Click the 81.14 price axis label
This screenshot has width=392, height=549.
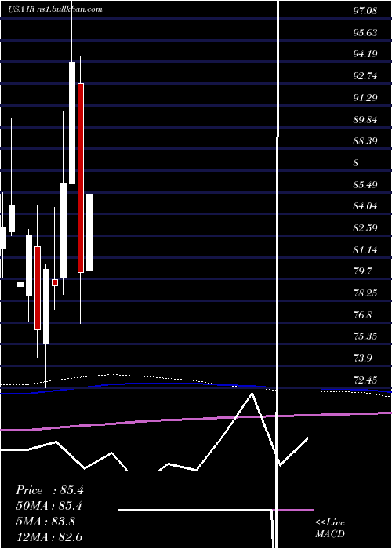coord(365,250)
